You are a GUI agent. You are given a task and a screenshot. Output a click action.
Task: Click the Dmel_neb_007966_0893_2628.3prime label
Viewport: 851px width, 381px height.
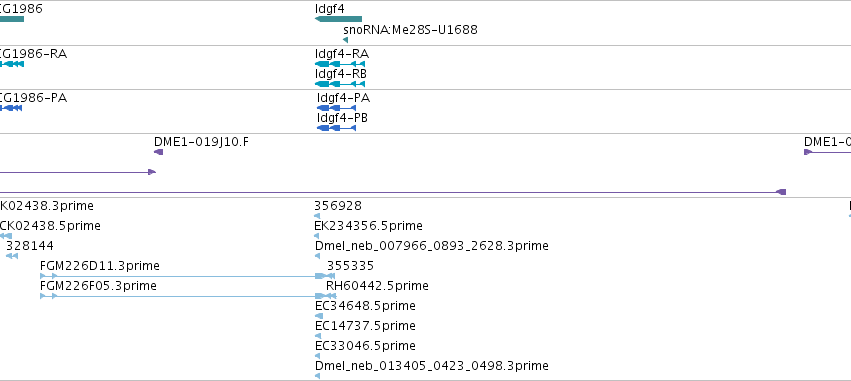431,246
